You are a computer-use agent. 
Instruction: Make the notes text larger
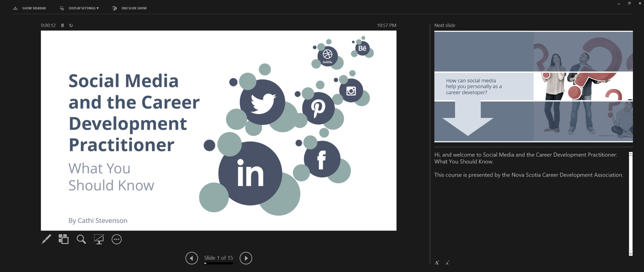[x=437, y=263]
